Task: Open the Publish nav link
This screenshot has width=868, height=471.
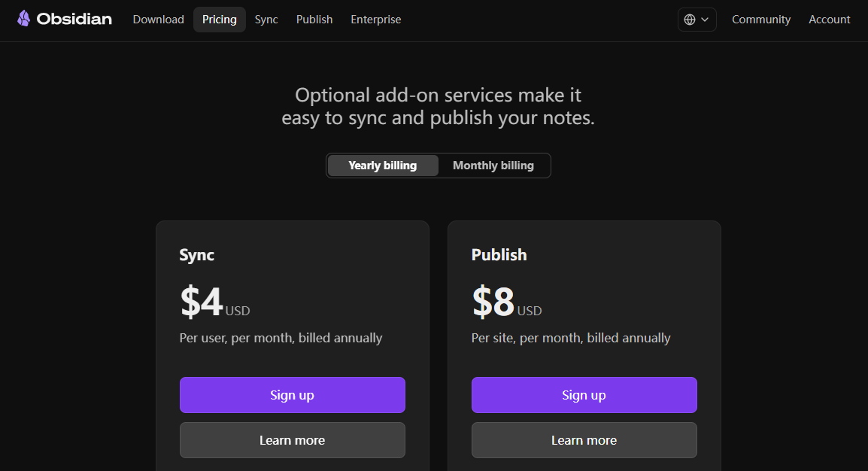Action: pos(314,20)
